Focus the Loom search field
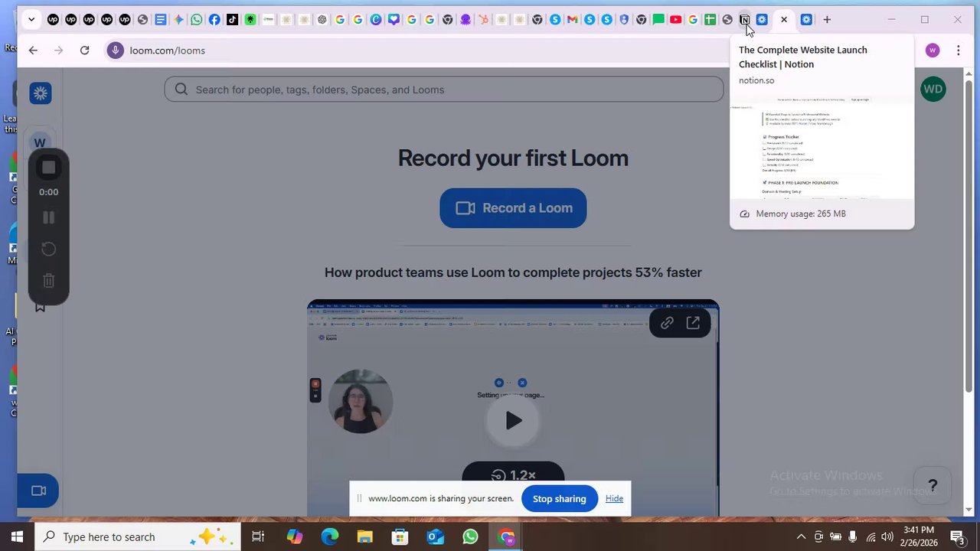Screen dimensions: 980x551 [x=444, y=90]
